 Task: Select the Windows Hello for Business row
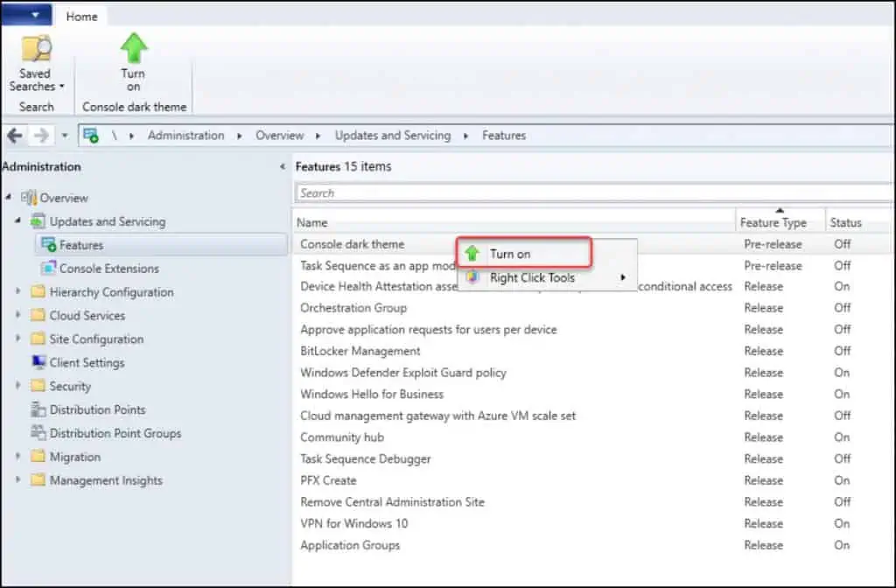592,394
